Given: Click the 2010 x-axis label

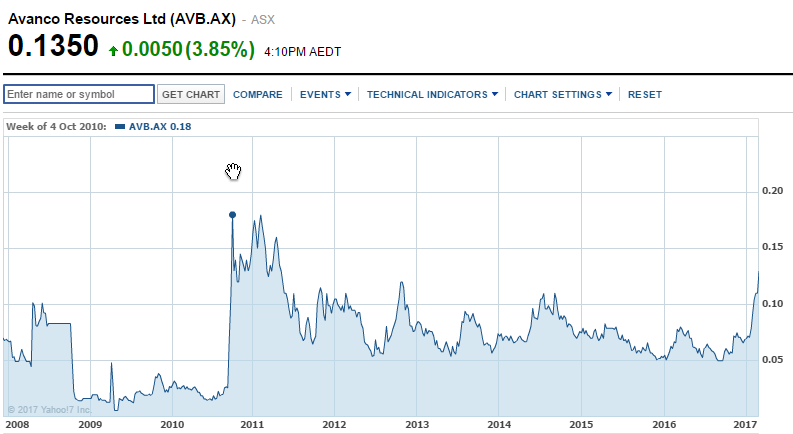Looking at the screenshot, I should [172, 424].
